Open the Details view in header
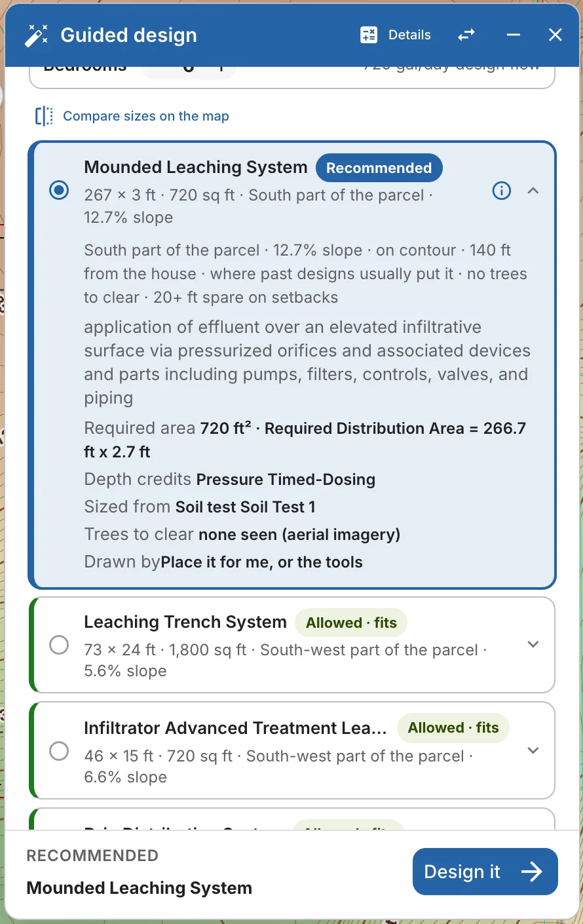 pos(396,35)
